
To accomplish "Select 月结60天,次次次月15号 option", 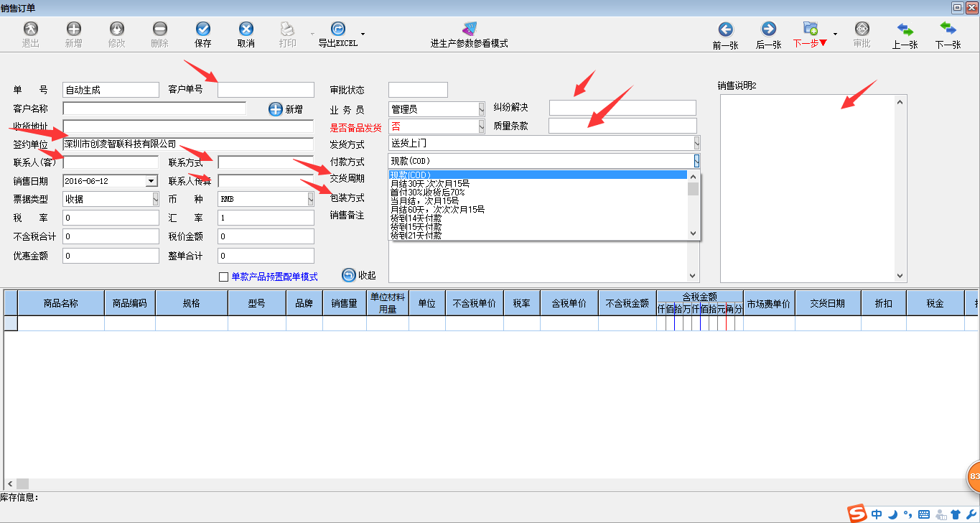I will 538,210.
